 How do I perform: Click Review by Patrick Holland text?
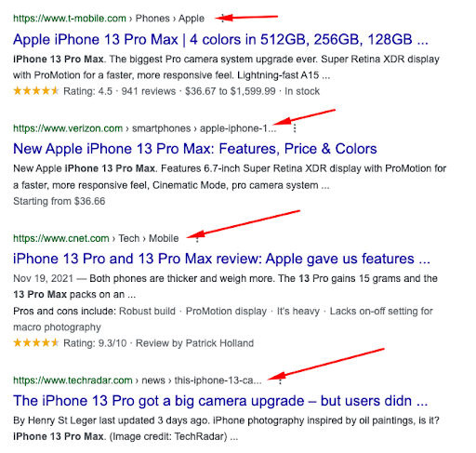click(195, 343)
